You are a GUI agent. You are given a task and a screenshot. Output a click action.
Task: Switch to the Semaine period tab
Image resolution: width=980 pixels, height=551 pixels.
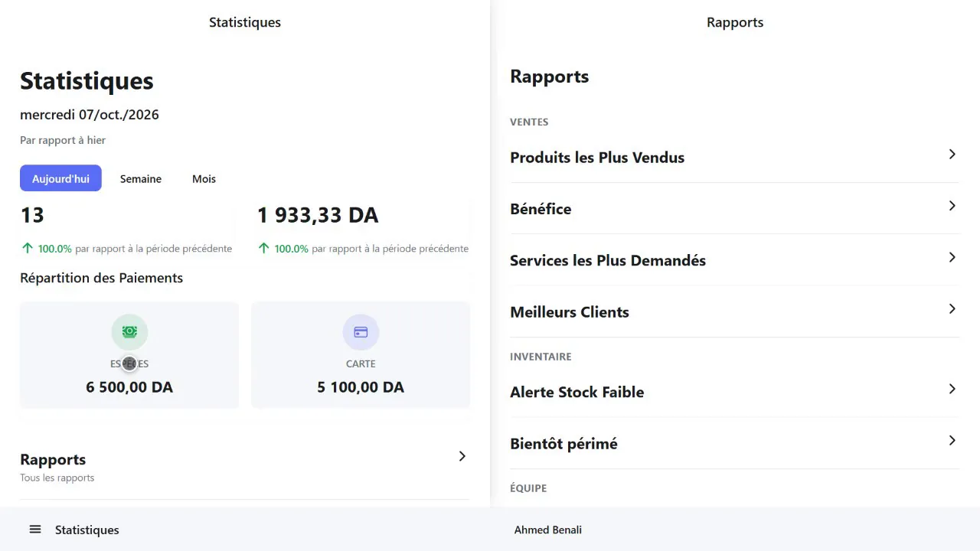(x=141, y=178)
